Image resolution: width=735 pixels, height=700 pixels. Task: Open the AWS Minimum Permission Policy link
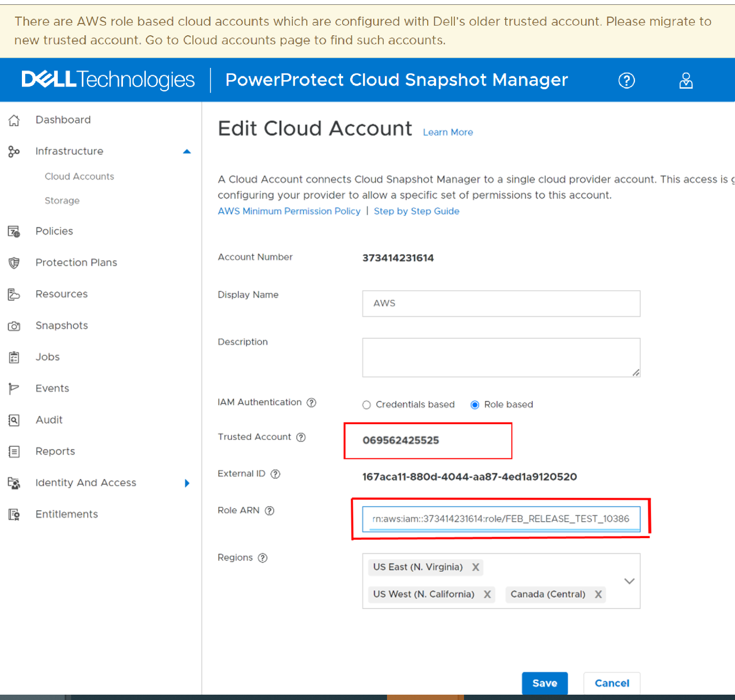(289, 211)
